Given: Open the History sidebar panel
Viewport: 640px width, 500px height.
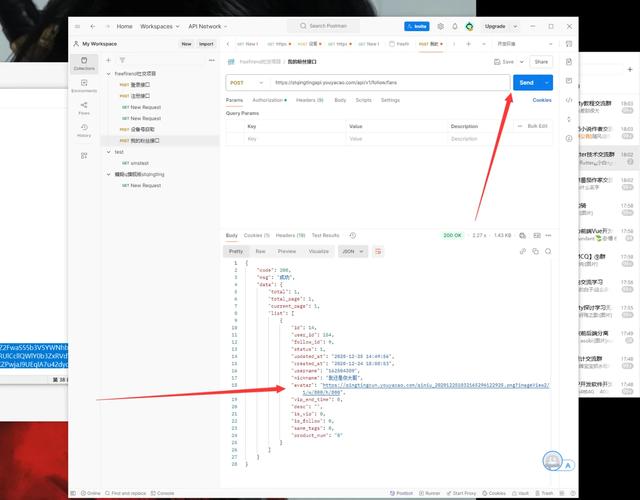Looking at the screenshot, I should click(84, 130).
